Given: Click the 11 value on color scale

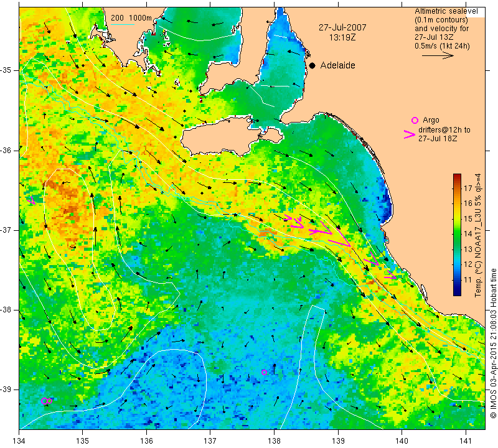Looking at the screenshot, I should click(x=468, y=280).
